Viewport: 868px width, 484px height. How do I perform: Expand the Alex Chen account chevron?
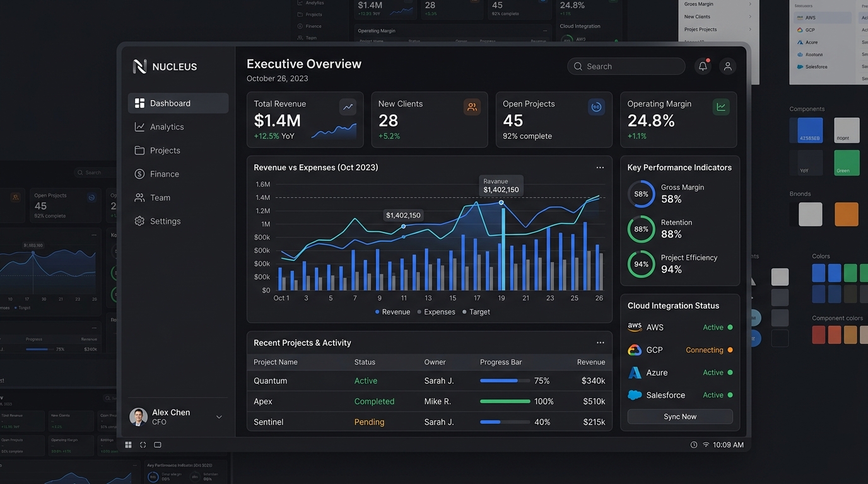pyautogui.click(x=219, y=417)
